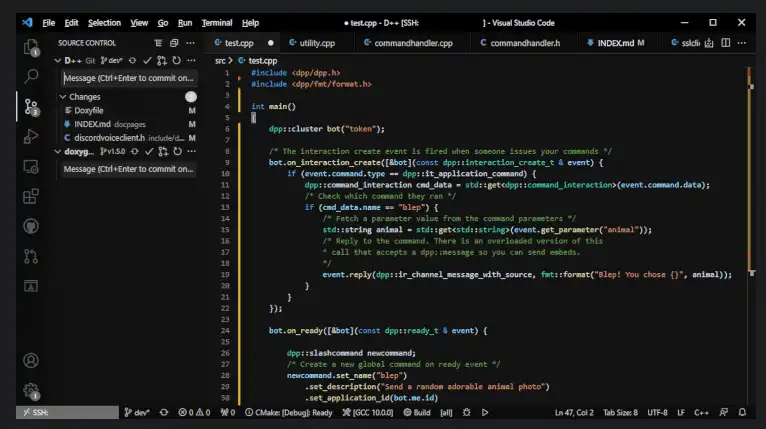Change LF end of line sequence
The width and height of the screenshot is (766, 429).
coord(681,412)
